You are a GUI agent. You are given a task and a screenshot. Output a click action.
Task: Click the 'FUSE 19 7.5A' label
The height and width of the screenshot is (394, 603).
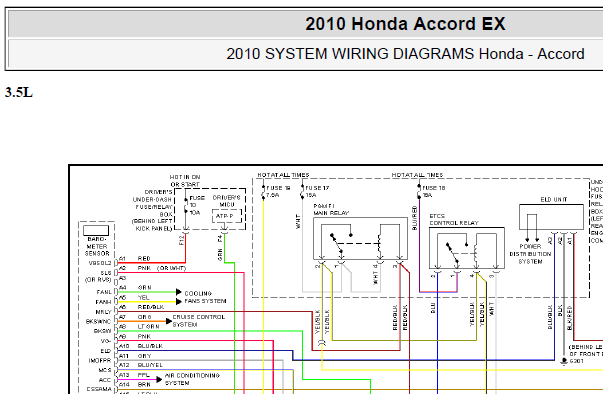pyautogui.click(x=278, y=191)
